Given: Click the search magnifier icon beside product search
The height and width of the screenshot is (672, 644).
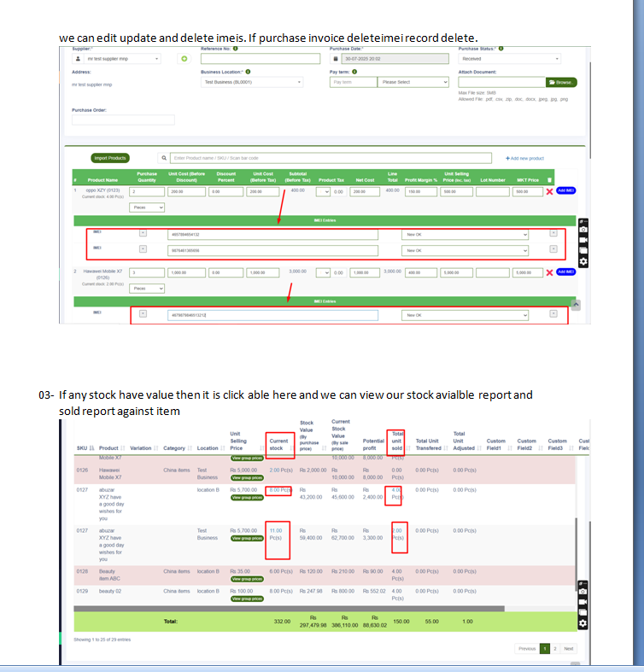Looking at the screenshot, I should (164, 158).
